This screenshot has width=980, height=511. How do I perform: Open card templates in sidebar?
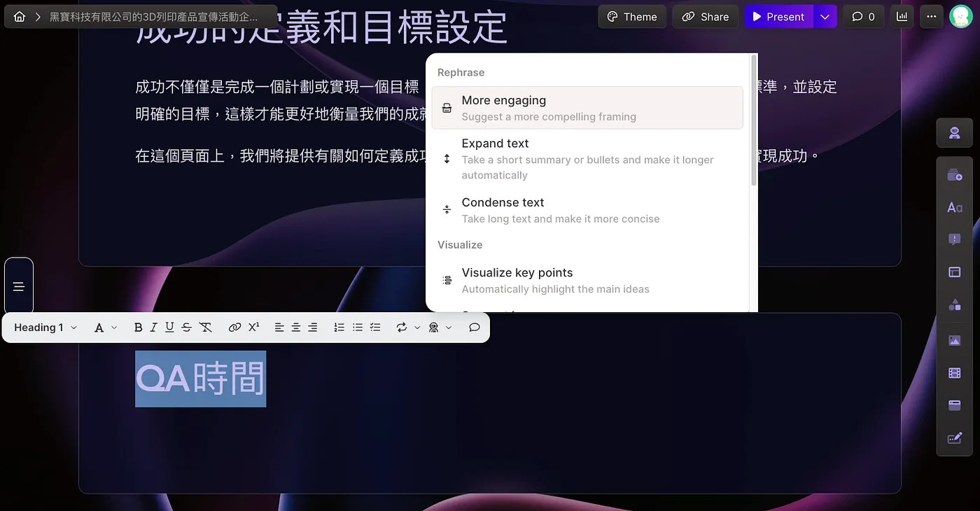point(955,175)
